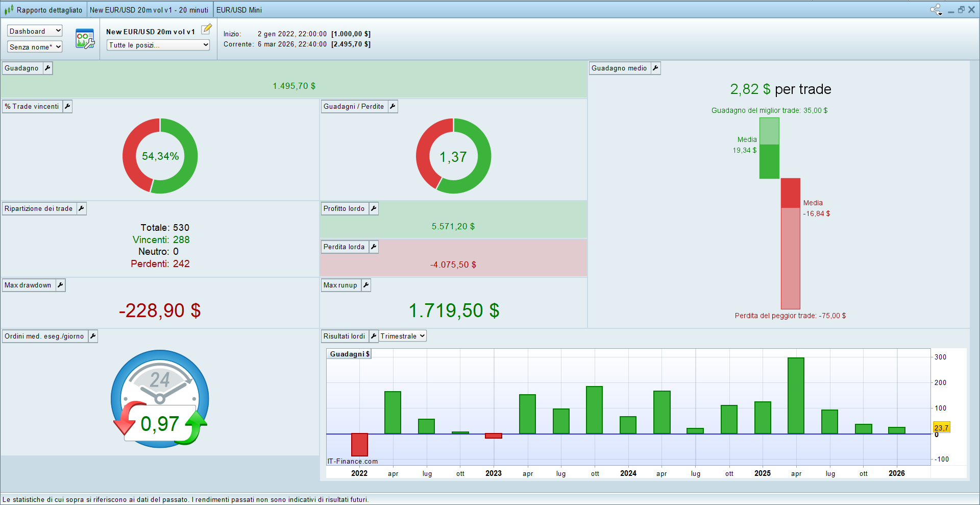
Task: Click the wrench next to Guadagno medio
Action: [655, 68]
